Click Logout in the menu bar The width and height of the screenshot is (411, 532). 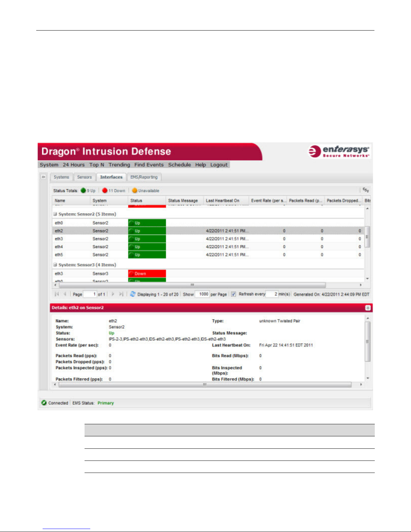coord(219,165)
